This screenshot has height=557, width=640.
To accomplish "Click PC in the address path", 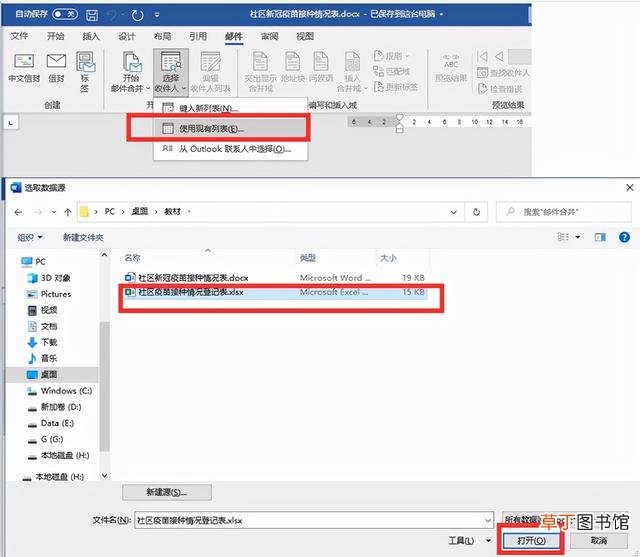I will click(109, 211).
